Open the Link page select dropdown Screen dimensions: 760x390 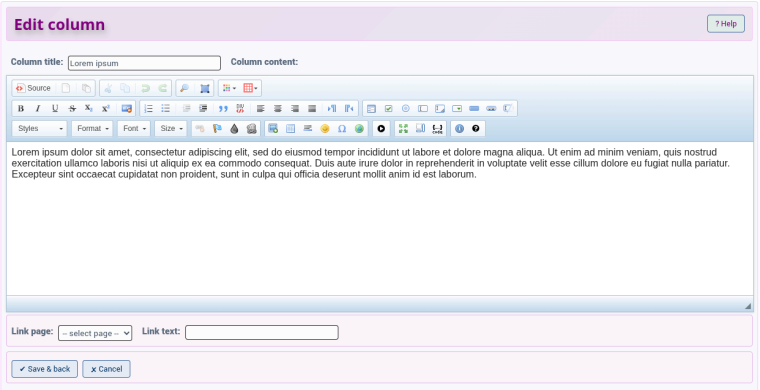(95, 333)
